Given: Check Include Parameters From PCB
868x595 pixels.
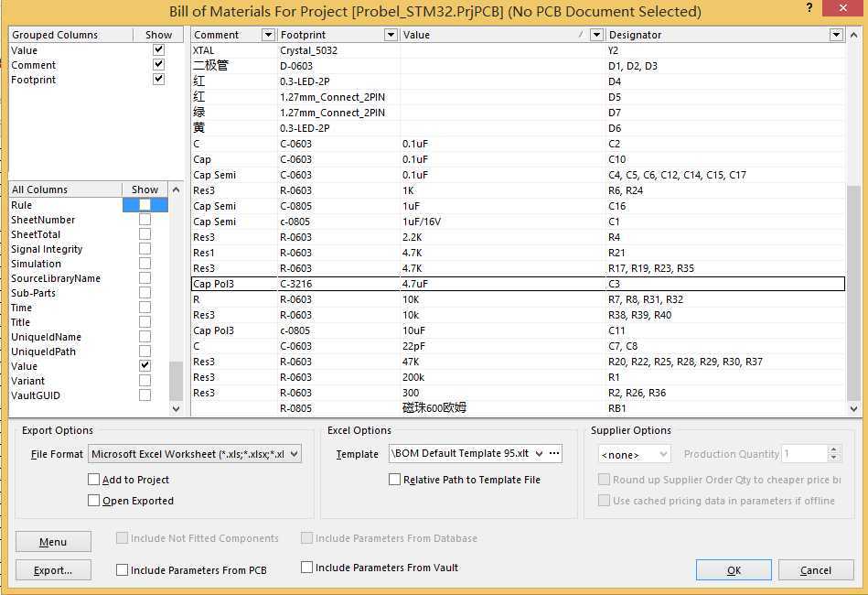Looking at the screenshot, I should click(x=123, y=569).
